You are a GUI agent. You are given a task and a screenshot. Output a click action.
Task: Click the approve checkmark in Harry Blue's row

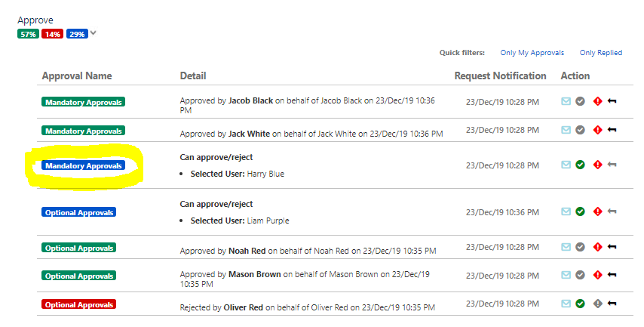[580, 165]
